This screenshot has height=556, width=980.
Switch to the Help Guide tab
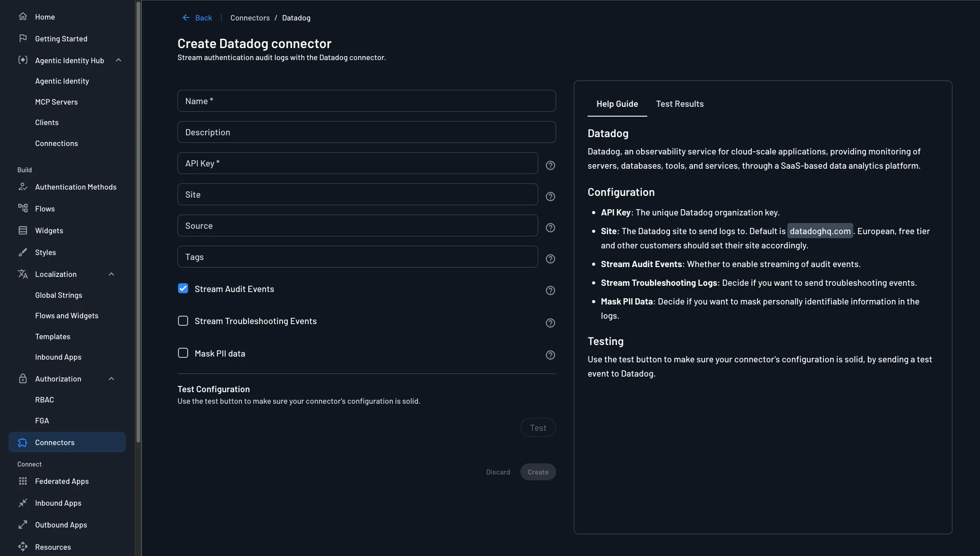pyautogui.click(x=617, y=104)
